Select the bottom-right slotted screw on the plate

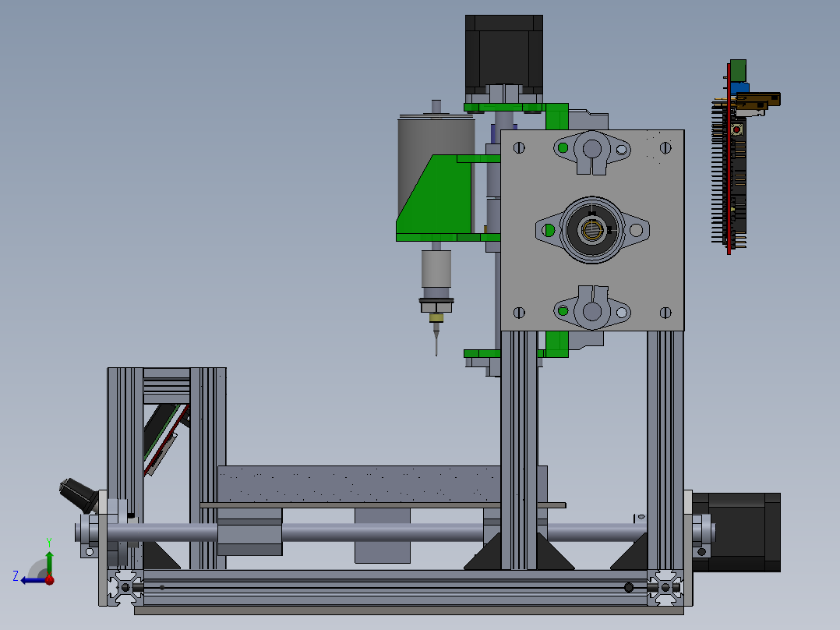pyautogui.click(x=665, y=313)
